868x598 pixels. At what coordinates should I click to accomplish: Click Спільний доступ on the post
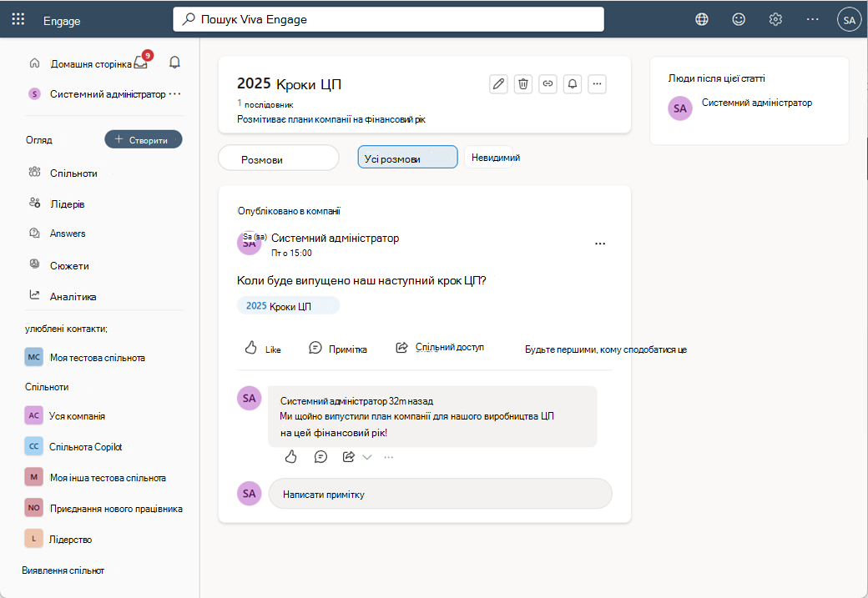click(x=440, y=348)
